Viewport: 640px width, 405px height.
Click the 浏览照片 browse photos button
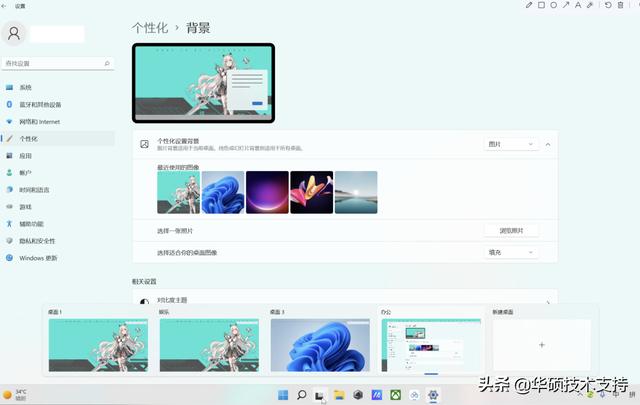(511, 231)
